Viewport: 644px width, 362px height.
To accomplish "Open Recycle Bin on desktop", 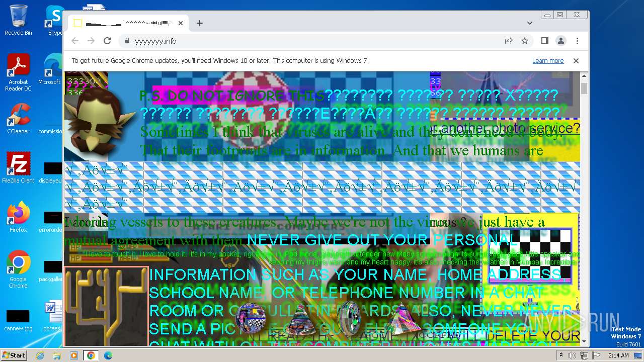I will coord(18,20).
